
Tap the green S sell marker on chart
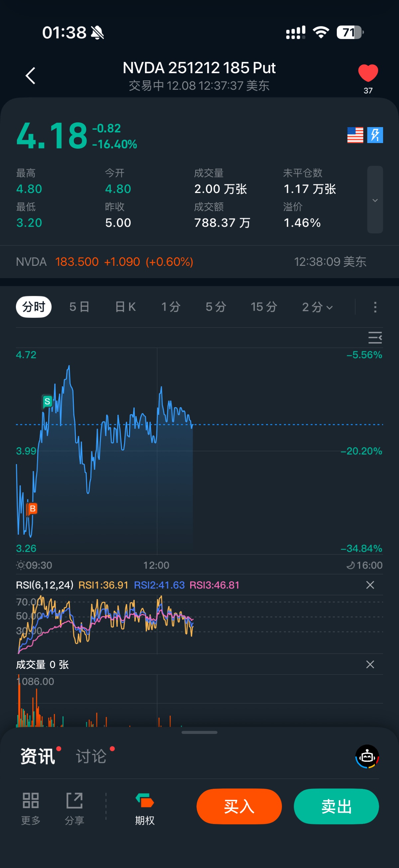pyautogui.click(x=47, y=401)
